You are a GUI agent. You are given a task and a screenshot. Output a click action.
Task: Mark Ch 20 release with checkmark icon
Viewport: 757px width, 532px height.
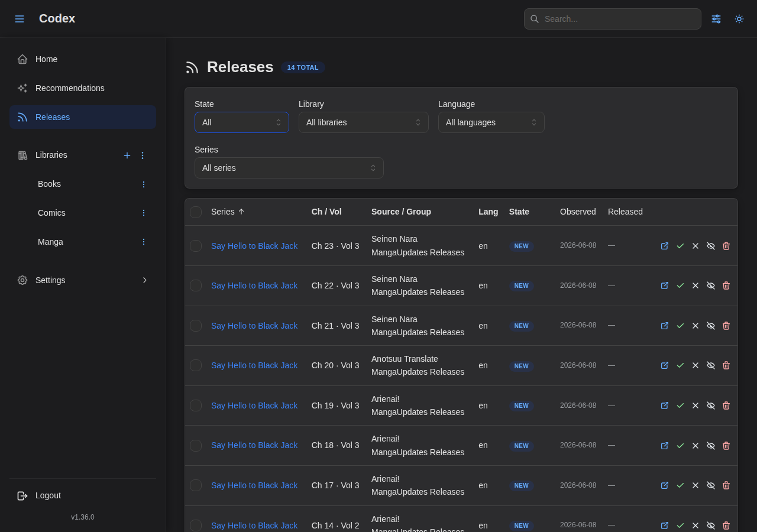tap(680, 365)
